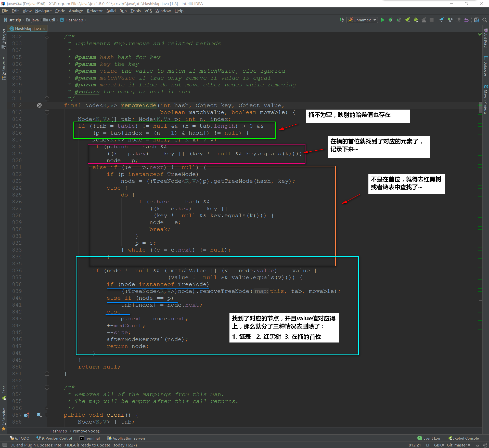Screen dimensions: 489x448
Task: Open the TODO tool window
Action: (x=20, y=438)
